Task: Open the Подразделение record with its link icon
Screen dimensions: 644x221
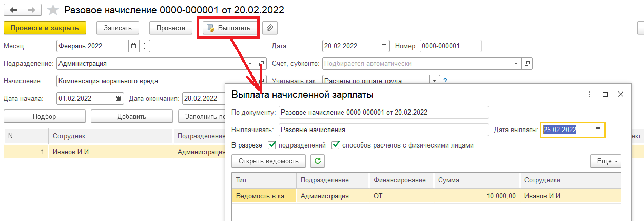Action: pos(261,64)
